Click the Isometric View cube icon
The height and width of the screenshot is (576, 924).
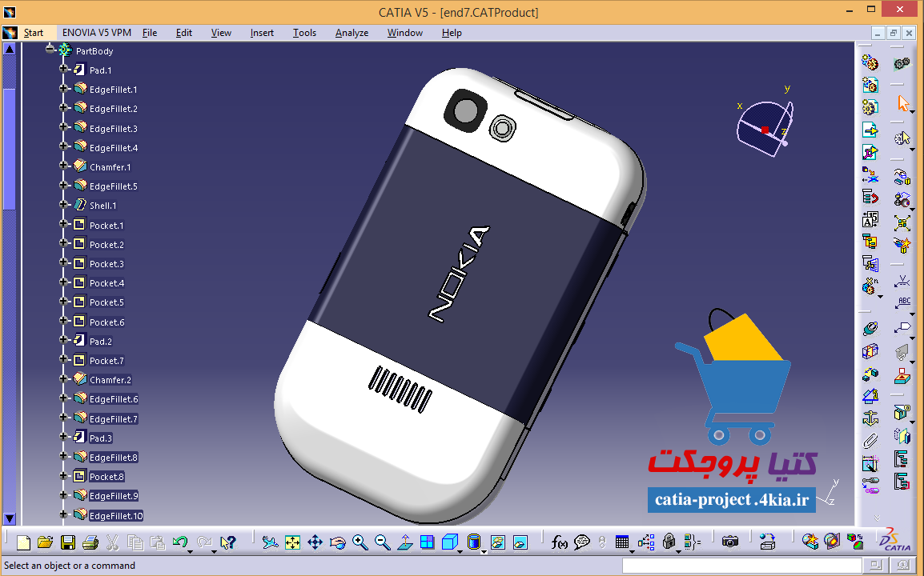coord(450,542)
